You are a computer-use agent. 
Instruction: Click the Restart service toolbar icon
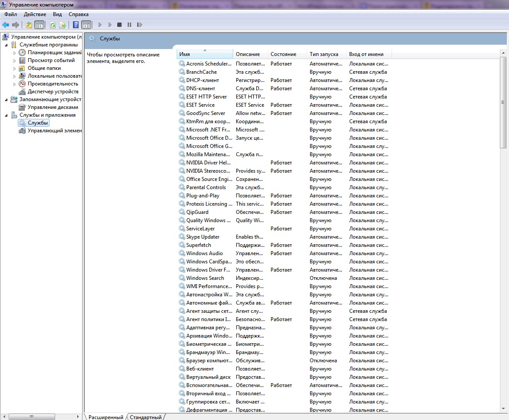(139, 25)
